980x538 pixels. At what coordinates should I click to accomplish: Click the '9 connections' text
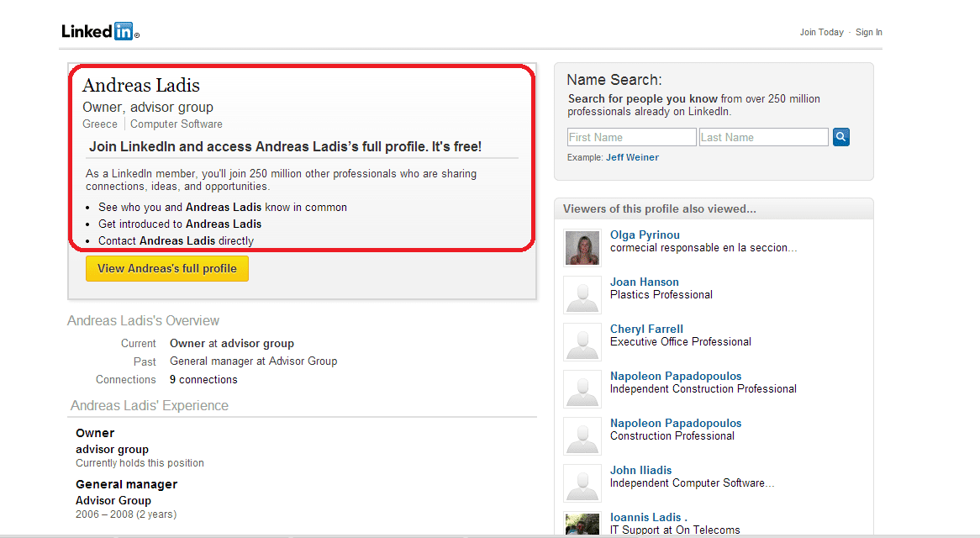click(x=203, y=379)
